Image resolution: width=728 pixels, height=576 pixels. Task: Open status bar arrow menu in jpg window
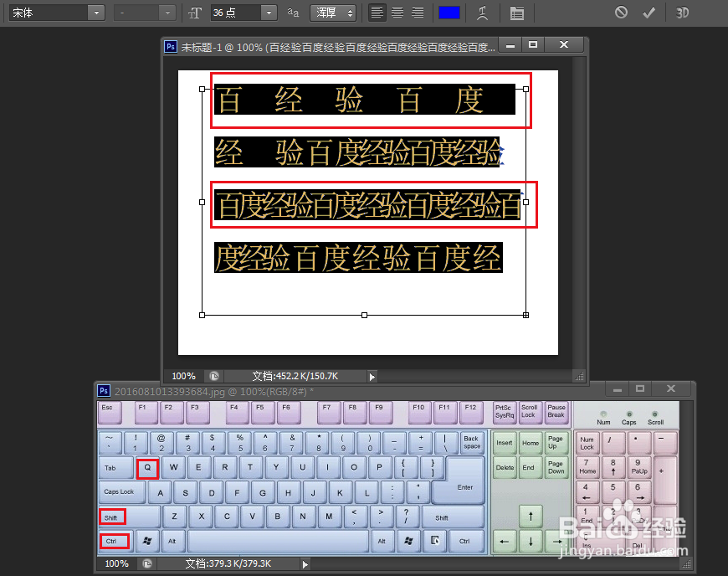[x=305, y=564]
